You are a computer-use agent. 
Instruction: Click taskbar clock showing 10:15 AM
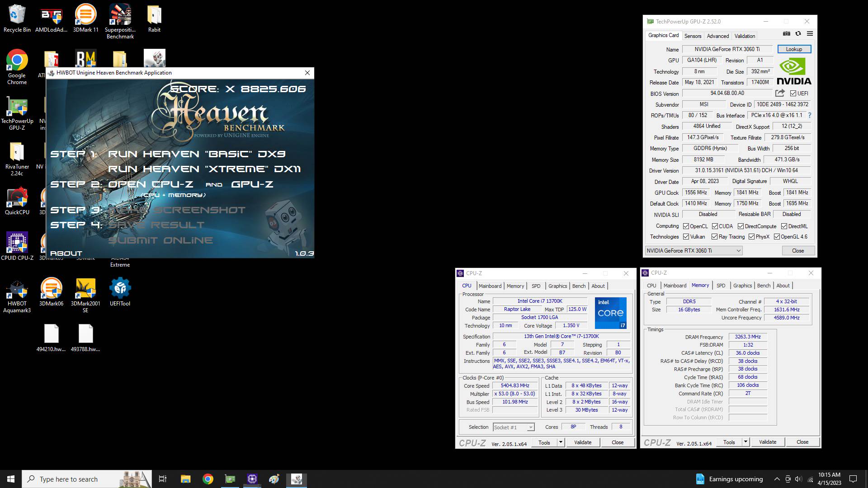(x=829, y=479)
